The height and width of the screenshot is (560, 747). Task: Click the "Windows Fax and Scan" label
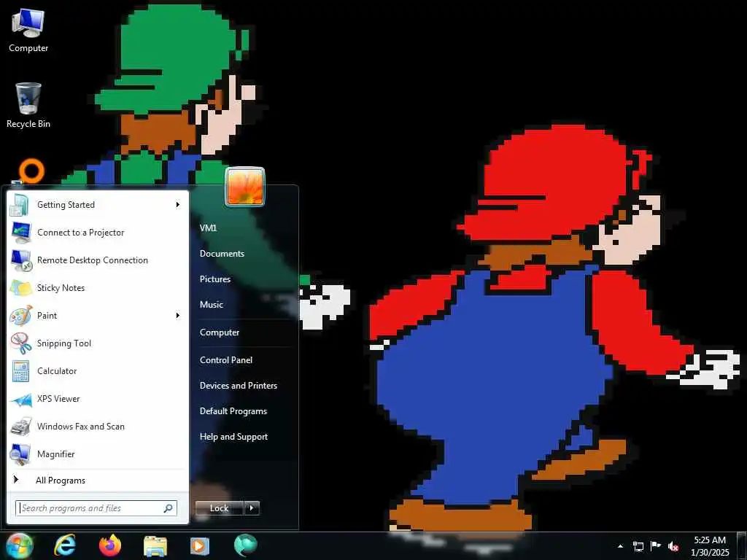pos(80,427)
